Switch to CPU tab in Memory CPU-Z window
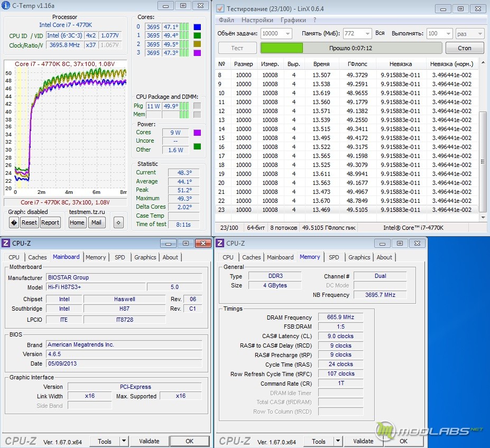Viewport: 490px width, 448px height. 228,257
